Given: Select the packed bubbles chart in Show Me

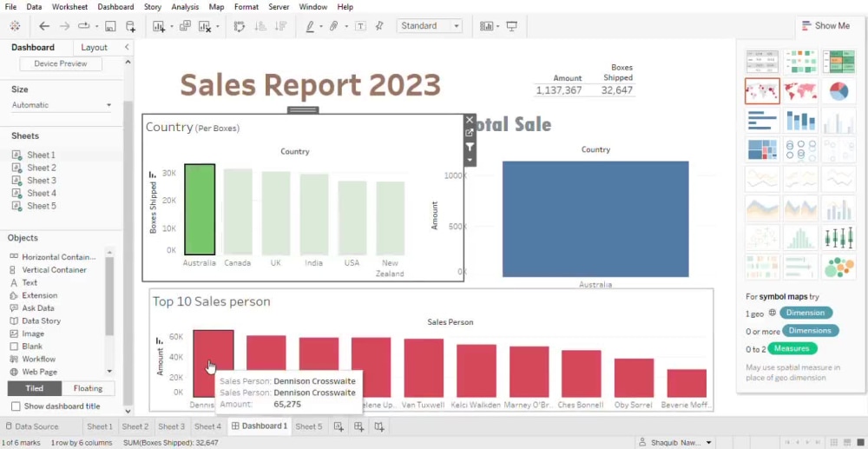Looking at the screenshot, I should coord(838,267).
